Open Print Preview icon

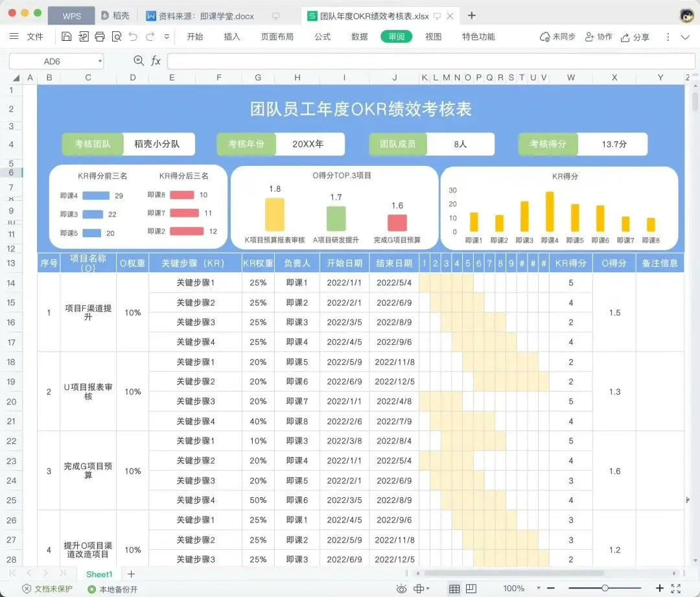[x=117, y=36]
